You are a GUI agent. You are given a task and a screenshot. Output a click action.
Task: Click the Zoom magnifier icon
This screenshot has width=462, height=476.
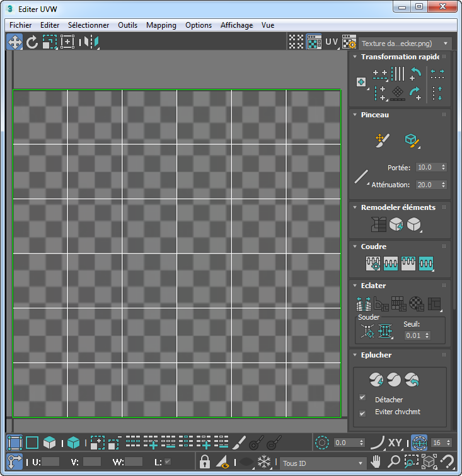coord(393,461)
